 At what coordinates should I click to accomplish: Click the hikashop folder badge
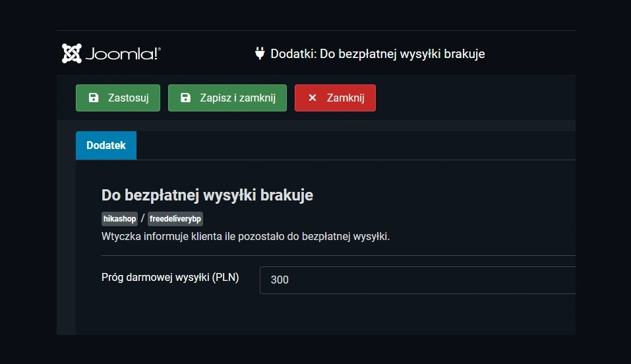click(x=119, y=220)
